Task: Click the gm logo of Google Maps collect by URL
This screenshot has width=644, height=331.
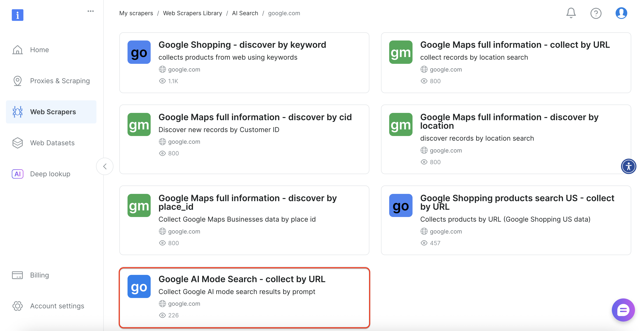Action: click(401, 52)
